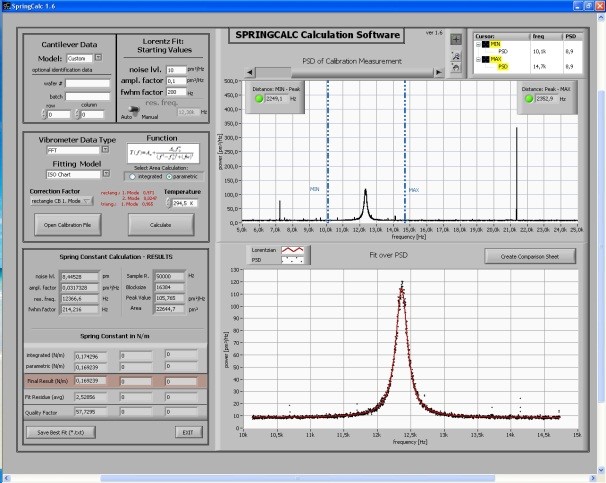Click the MAX cursor color icon in legend
The image size is (606, 483).
tap(485, 60)
